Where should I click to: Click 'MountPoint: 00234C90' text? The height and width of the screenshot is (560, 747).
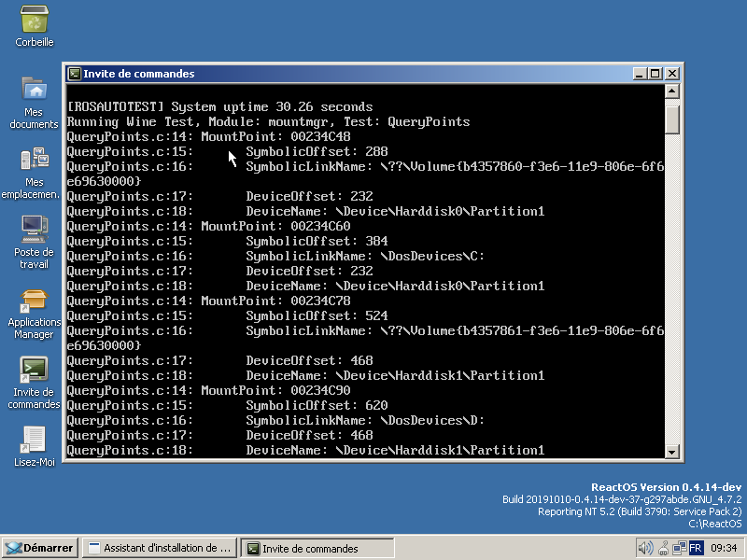(x=275, y=390)
